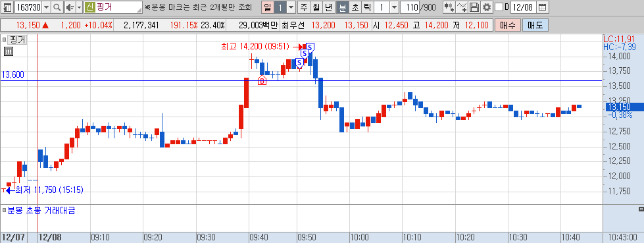Open stock search with the magnifier icon
This screenshot has width=644, height=243.
coord(57,7)
